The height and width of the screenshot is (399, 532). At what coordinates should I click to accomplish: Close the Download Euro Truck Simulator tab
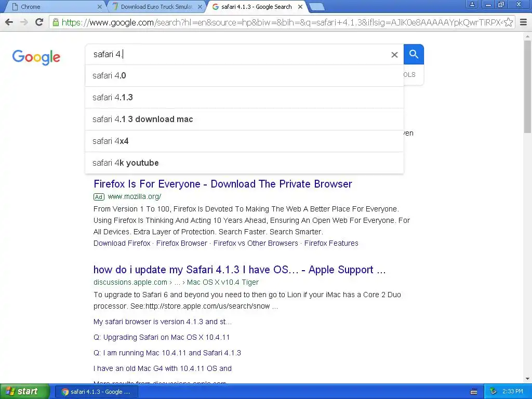[x=200, y=7]
